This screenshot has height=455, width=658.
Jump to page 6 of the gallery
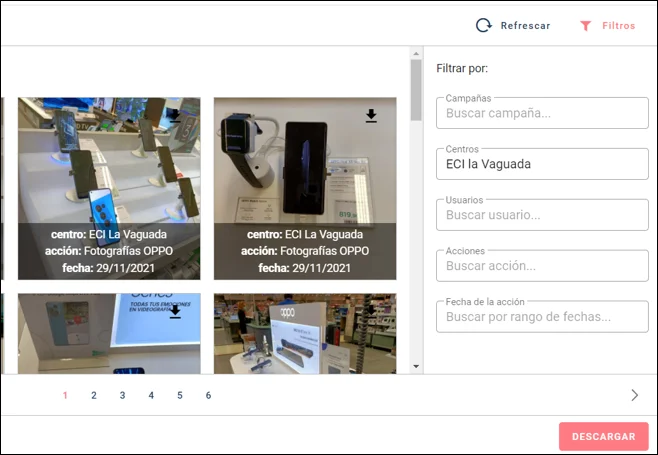208,395
